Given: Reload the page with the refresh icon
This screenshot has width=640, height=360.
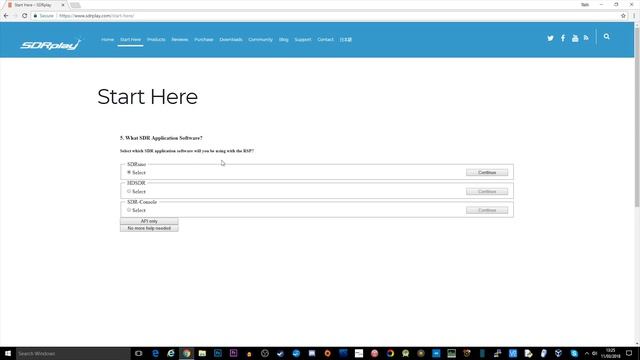Looking at the screenshot, I should [24, 16].
